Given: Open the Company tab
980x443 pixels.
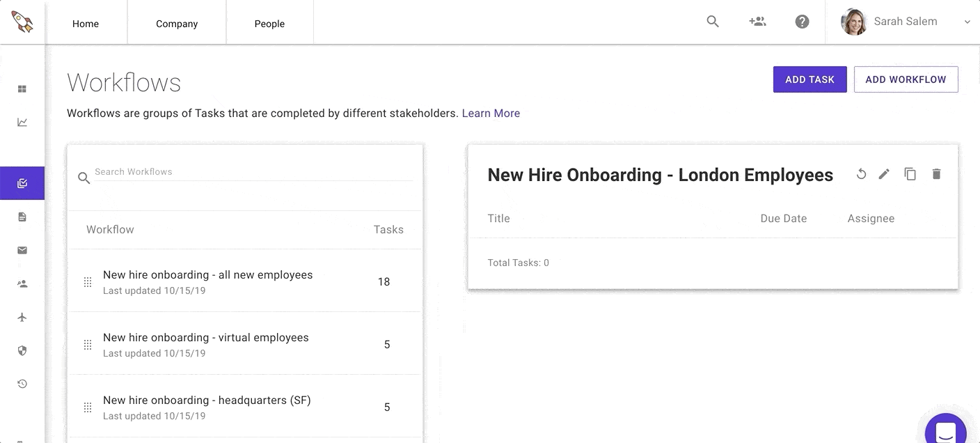Looking at the screenshot, I should pyautogui.click(x=177, y=24).
